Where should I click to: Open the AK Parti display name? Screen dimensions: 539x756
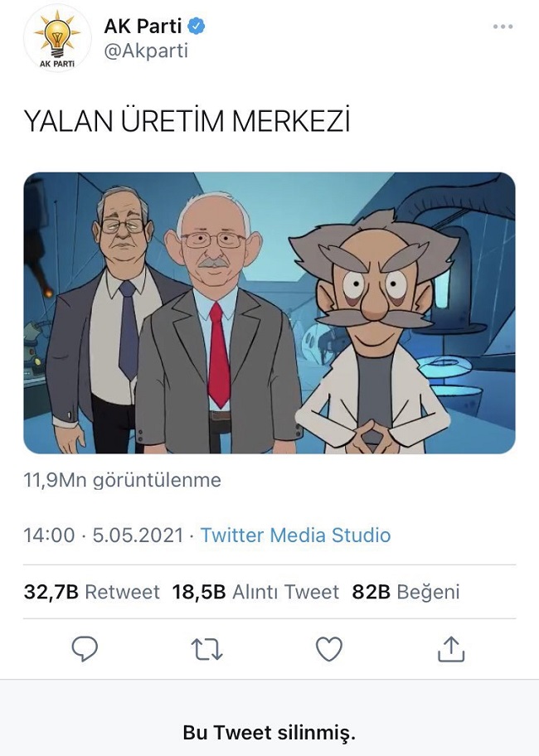[x=143, y=26]
